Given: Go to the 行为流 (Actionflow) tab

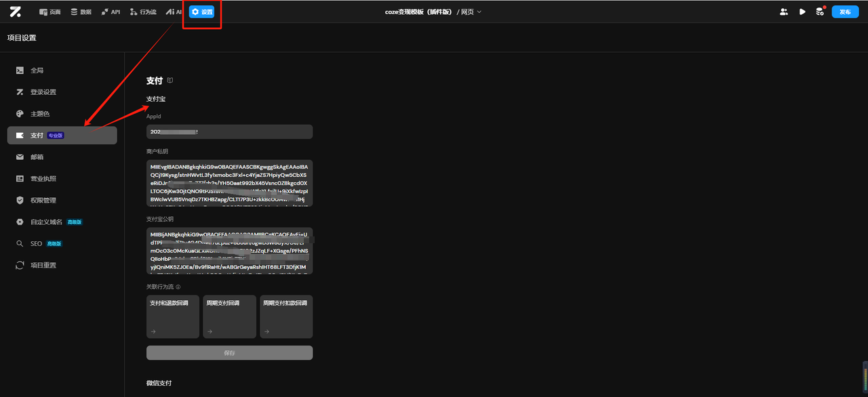Looking at the screenshot, I should click(x=142, y=12).
